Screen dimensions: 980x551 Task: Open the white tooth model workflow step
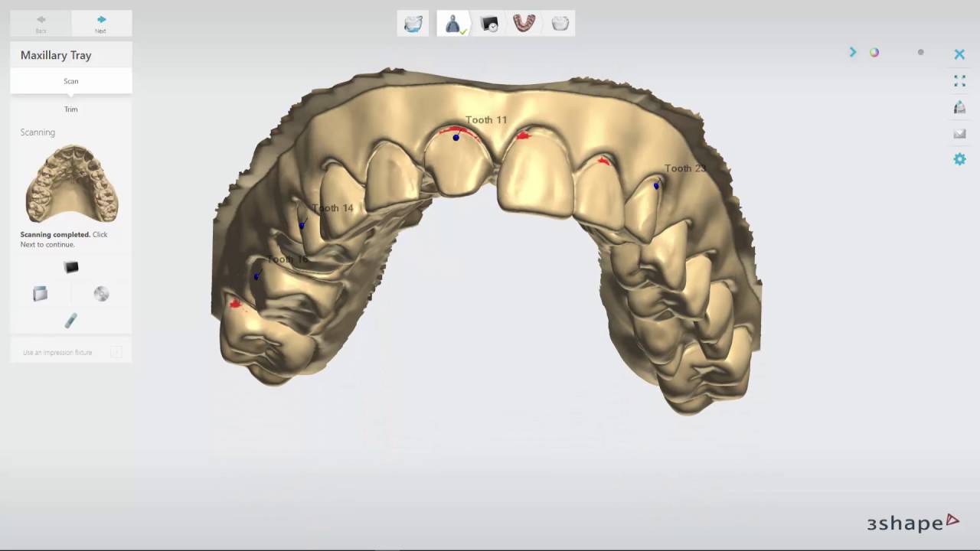coord(560,24)
